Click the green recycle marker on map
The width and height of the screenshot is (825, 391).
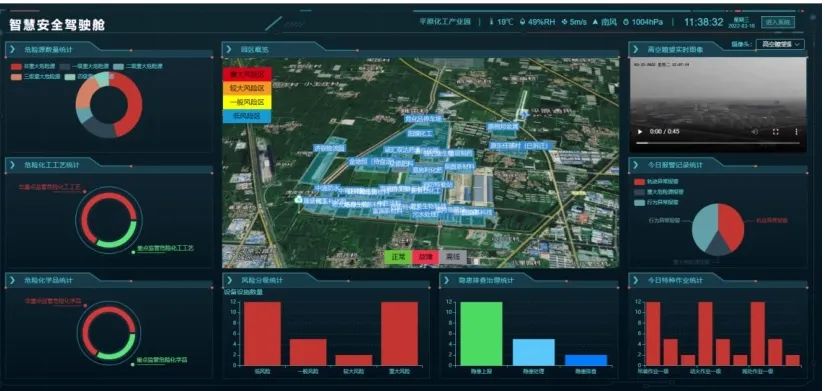298,199
